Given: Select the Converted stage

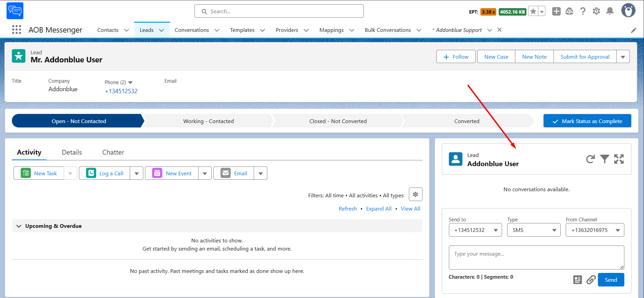Looking at the screenshot, I should [x=467, y=121].
